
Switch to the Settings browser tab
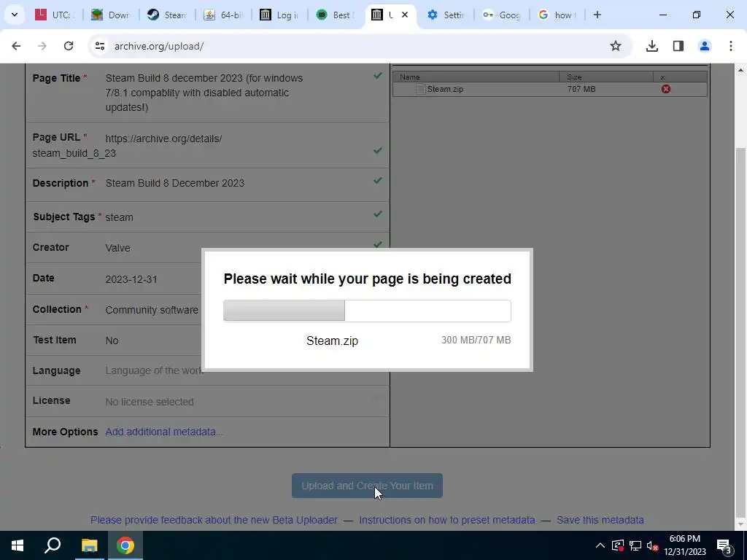446,15
